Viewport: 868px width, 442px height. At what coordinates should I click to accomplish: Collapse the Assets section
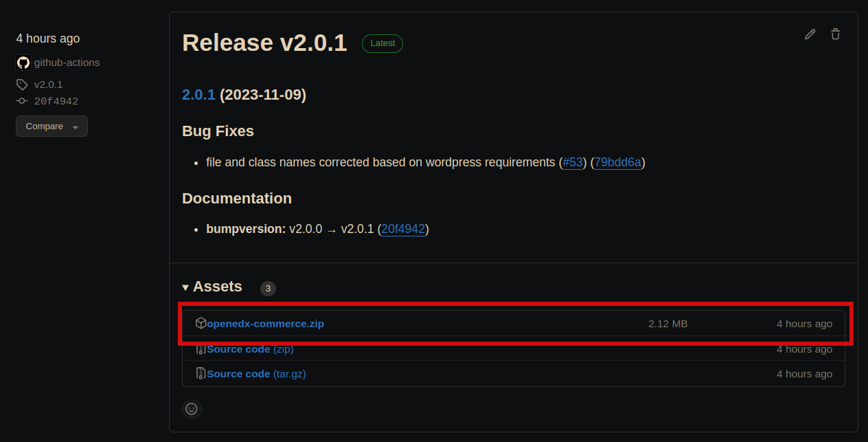[x=212, y=287]
